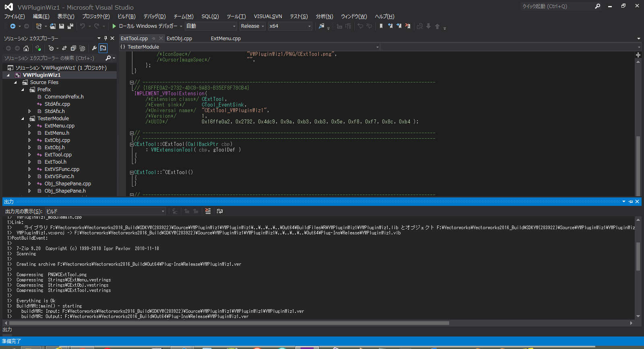Click the Open File toolbar icon
This screenshot has width=644, height=349.
53,26
